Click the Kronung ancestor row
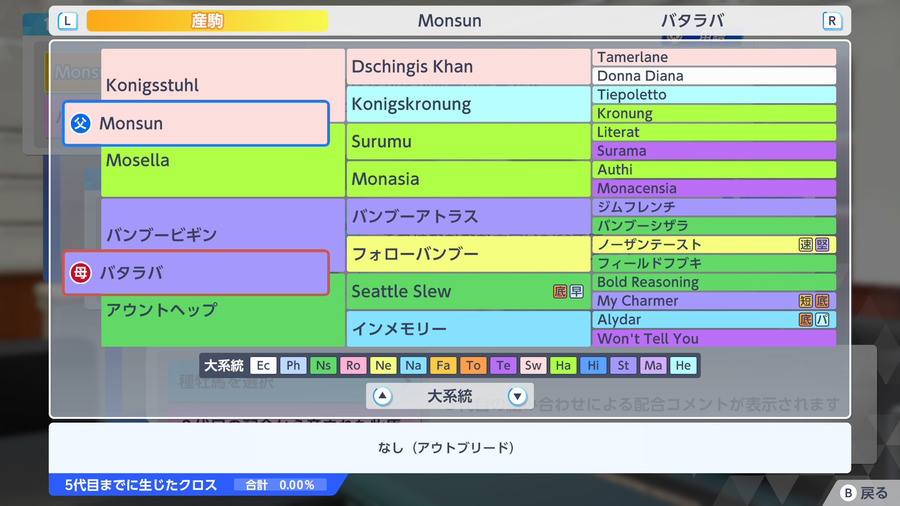The image size is (900, 506). click(714, 114)
